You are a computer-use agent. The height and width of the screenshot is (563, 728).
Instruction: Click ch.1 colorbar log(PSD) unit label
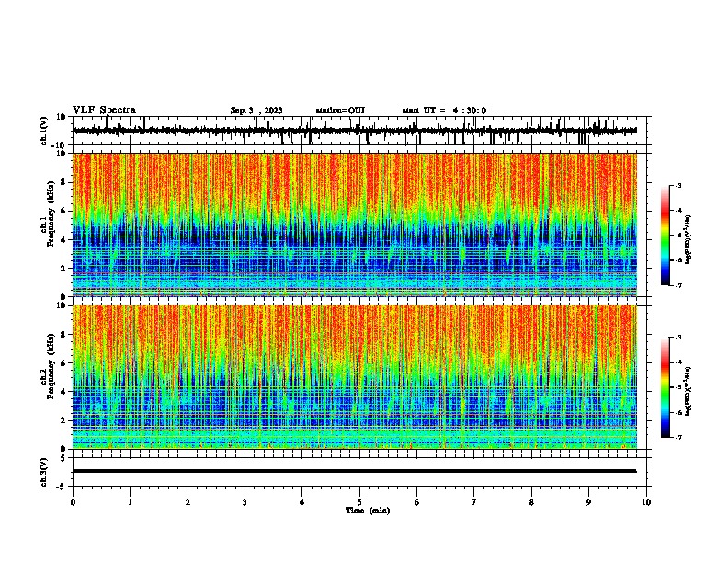tap(688, 238)
